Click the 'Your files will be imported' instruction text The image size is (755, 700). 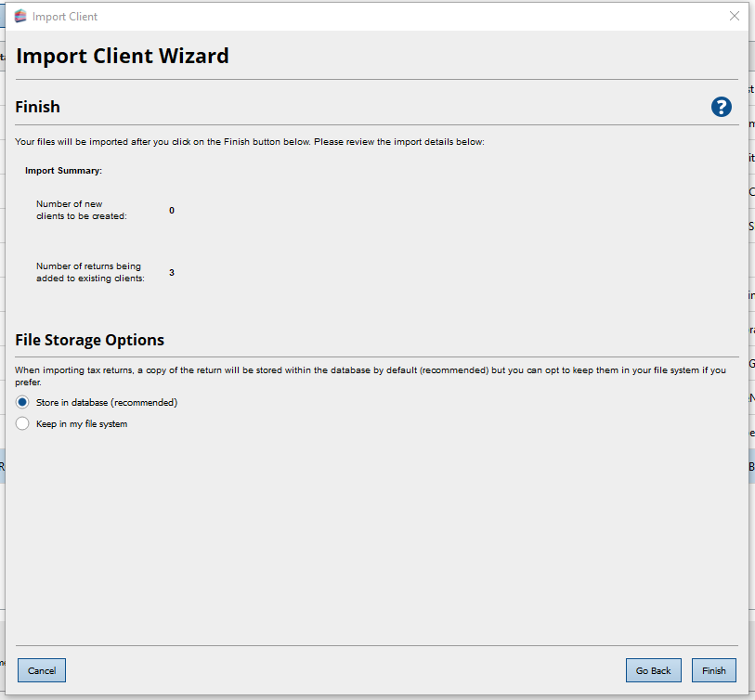pos(250,142)
